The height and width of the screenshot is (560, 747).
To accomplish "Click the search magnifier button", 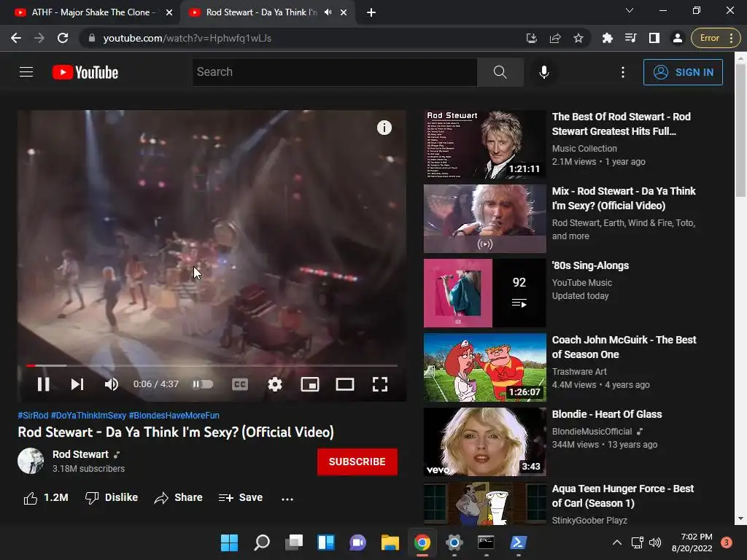I will (x=500, y=72).
